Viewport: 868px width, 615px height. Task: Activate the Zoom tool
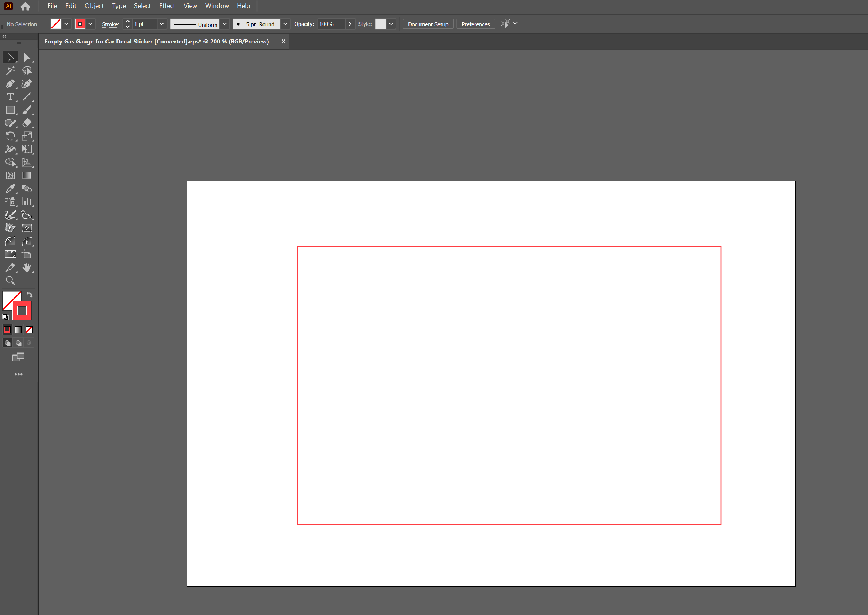point(10,281)
